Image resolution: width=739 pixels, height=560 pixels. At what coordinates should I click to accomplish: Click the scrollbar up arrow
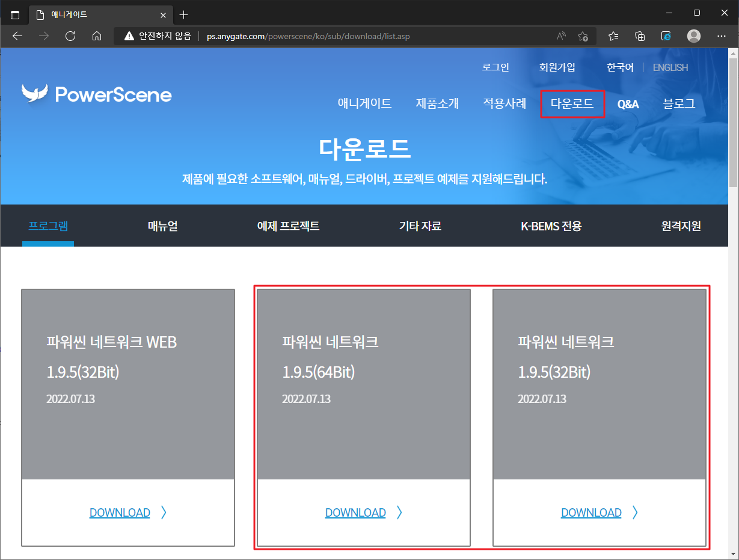[x=734, y=53]
